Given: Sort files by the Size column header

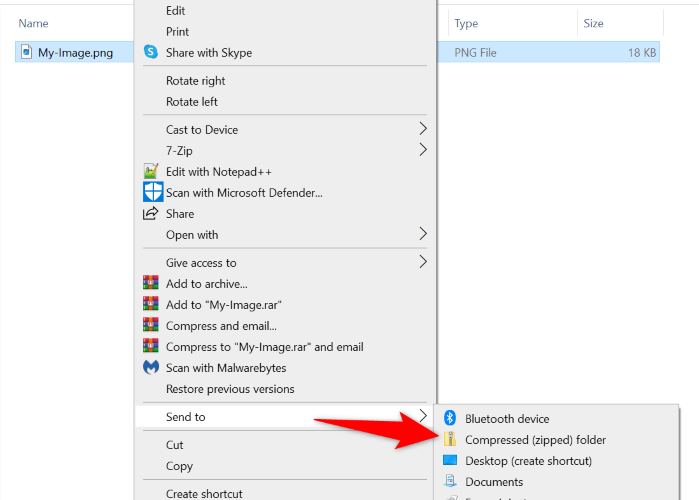Looking at the screenshot, I should tap(593, 23).
